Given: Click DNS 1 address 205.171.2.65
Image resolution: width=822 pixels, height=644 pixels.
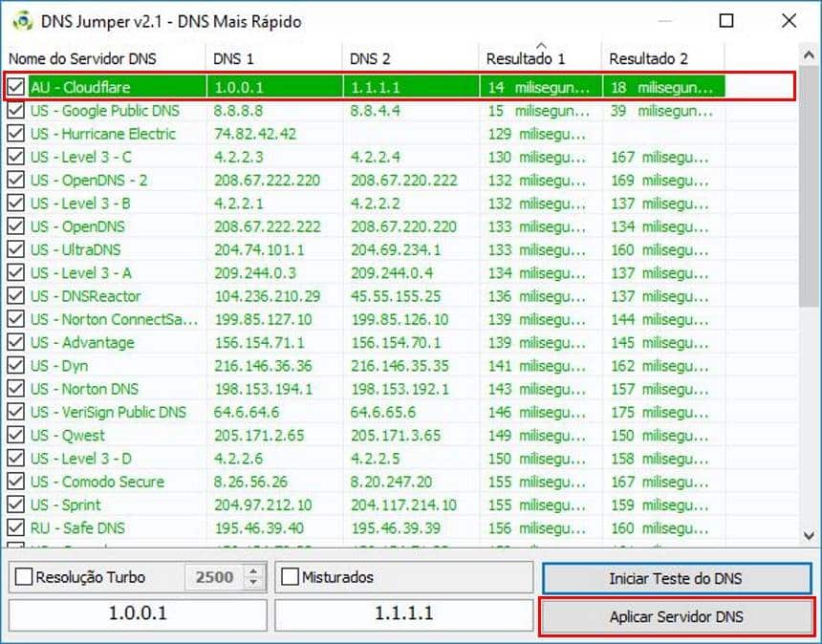Looking at the screenshot, I should tap(259, 435).
